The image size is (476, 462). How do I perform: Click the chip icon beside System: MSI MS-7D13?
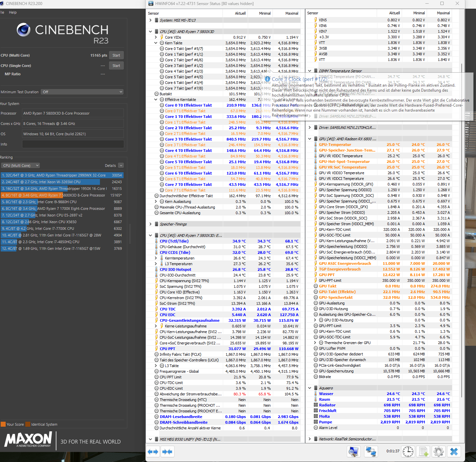pyautogui.click(x=157, y=20)
